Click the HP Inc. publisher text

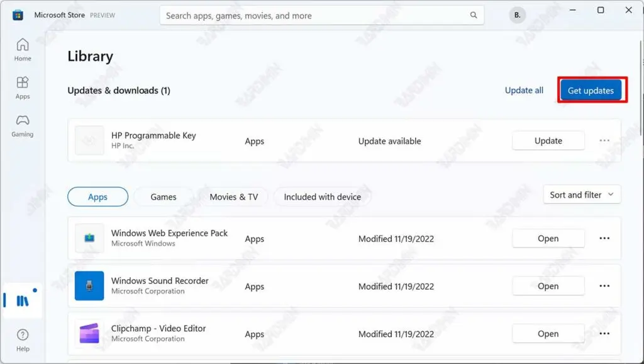point(123,145)
